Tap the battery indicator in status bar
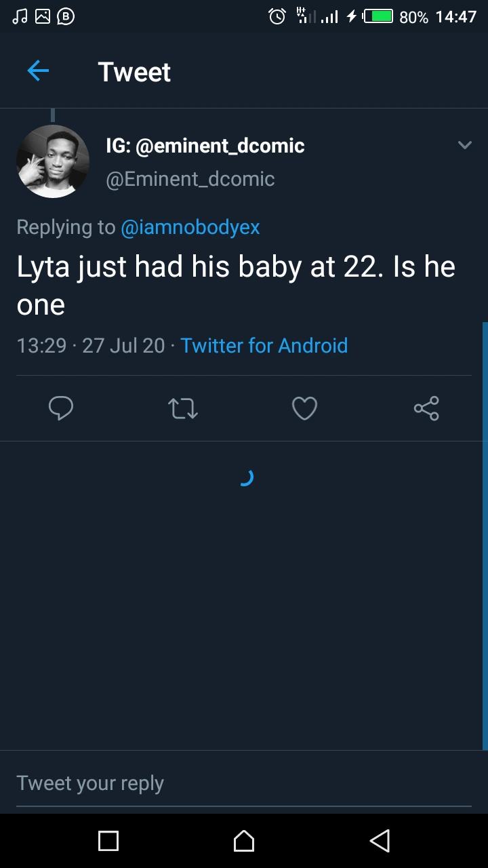This screenshot has width=488, height=868. pos(378,16)
